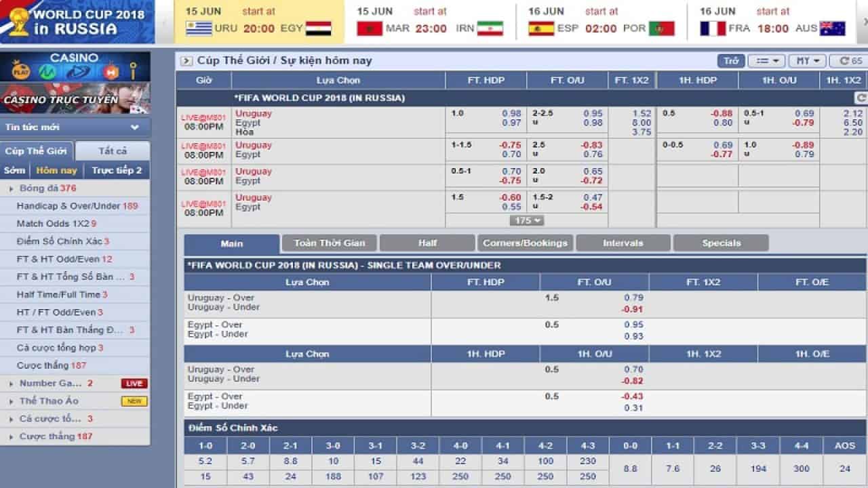868x488 pixels.
Task: Open the Toàn Thời Gian tab
Action: pos(330,243)
